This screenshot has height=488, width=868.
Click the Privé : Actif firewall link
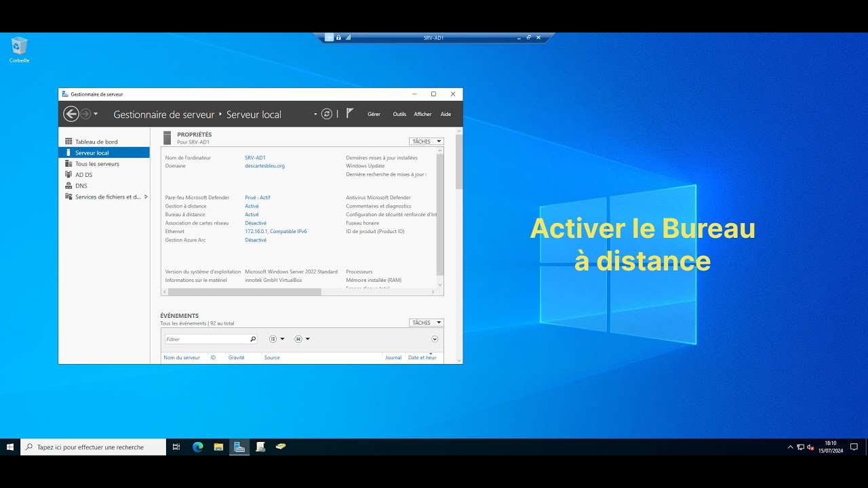click(x=258, y=197)
